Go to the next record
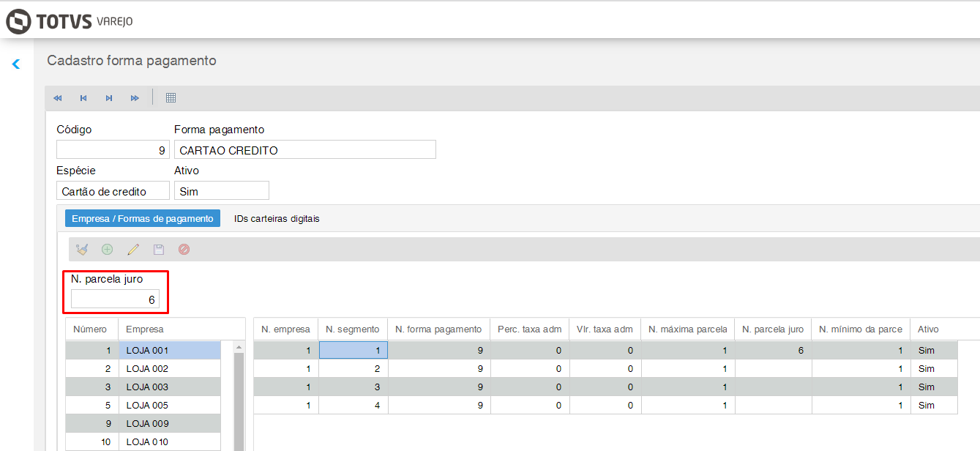Image resolution: width=980 pixels, height=451 pixels. pyautogui.click(x=109, y=98)
